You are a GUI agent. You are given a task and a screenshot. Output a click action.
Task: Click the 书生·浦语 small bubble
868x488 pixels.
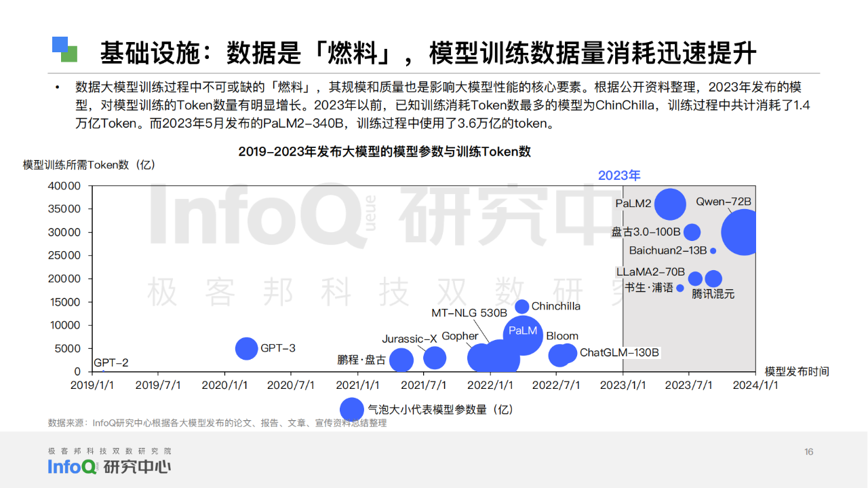tap(680, 288)
